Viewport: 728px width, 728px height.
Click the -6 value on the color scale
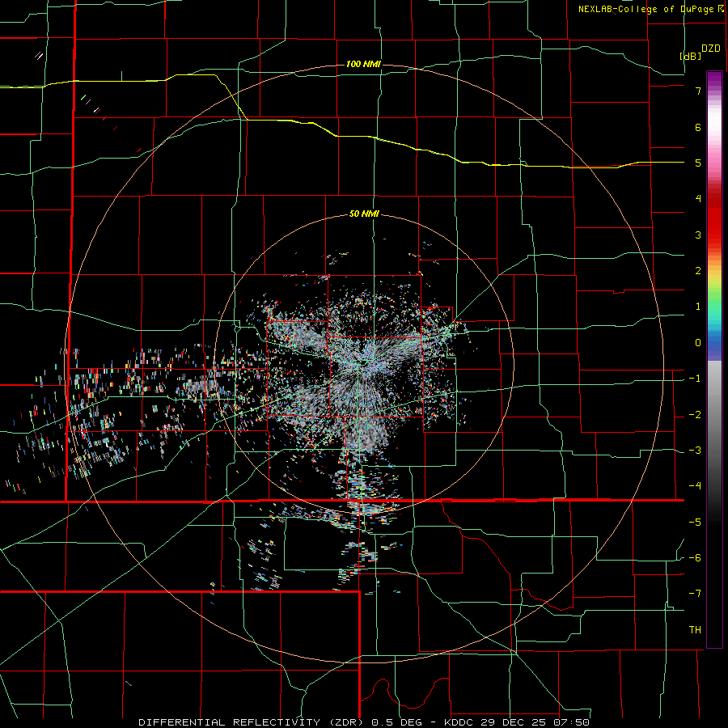(695, 558)
